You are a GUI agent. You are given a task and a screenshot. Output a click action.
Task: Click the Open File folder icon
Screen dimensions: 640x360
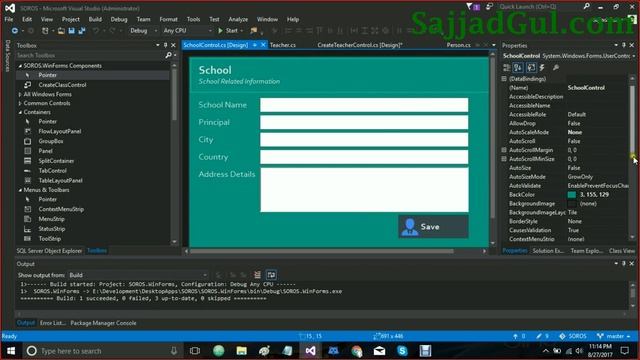[61, 31]
